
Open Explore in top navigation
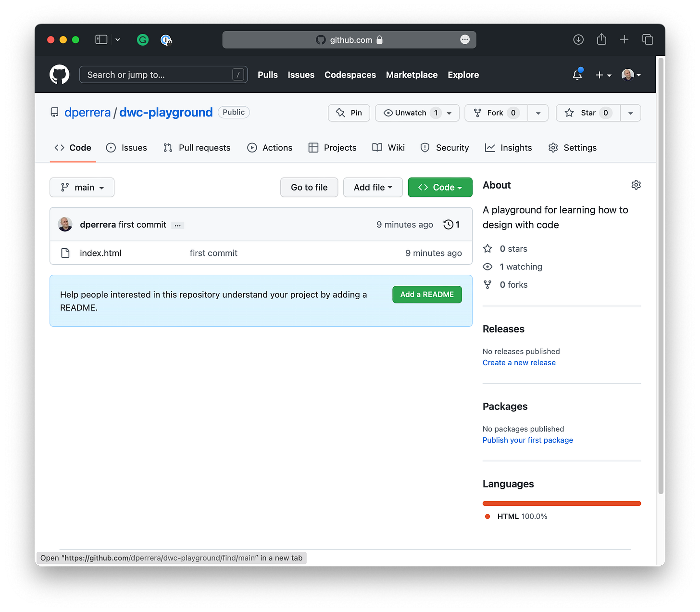tap(463, 75)
